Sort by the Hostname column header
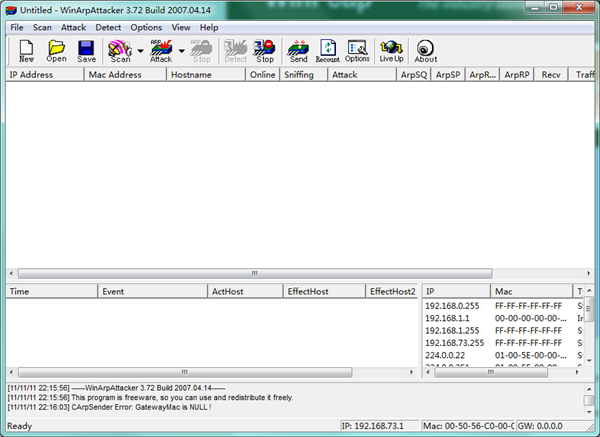Viewport: 600px width, 437px height. 206,75
